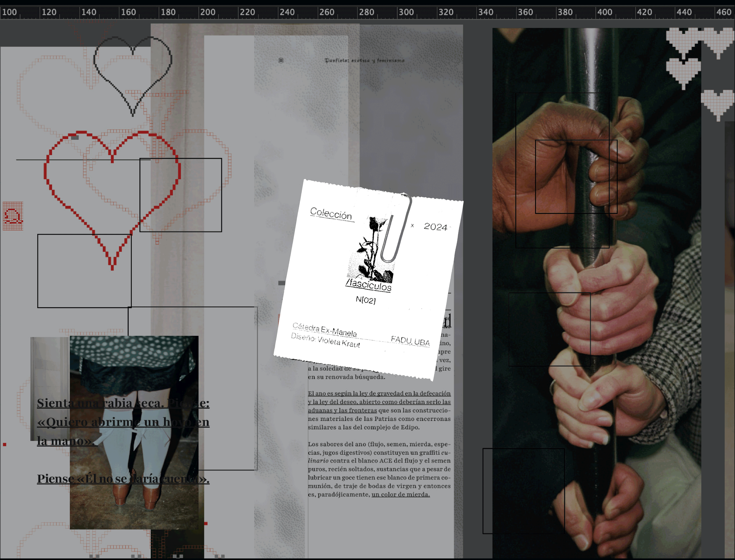Select the paperclip image on the tag

point(396,228)
